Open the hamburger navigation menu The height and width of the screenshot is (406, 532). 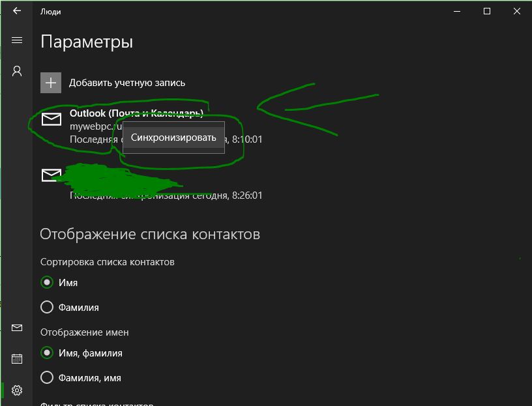pos(17,40)
